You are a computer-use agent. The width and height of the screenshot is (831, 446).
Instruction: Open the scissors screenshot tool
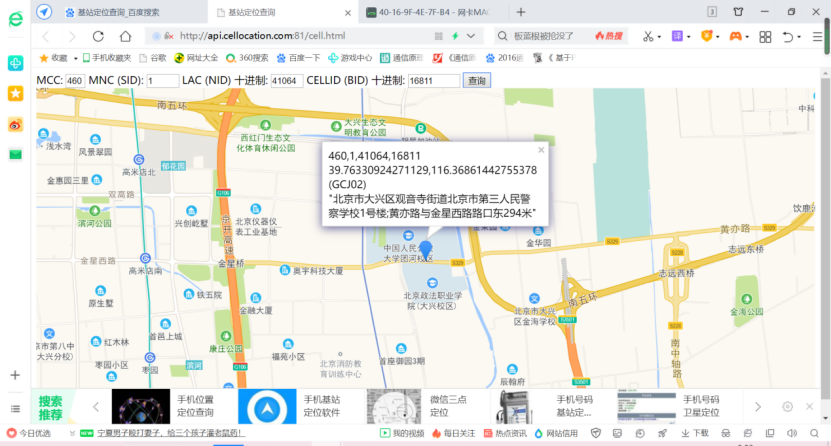click(x=648, y=36)
